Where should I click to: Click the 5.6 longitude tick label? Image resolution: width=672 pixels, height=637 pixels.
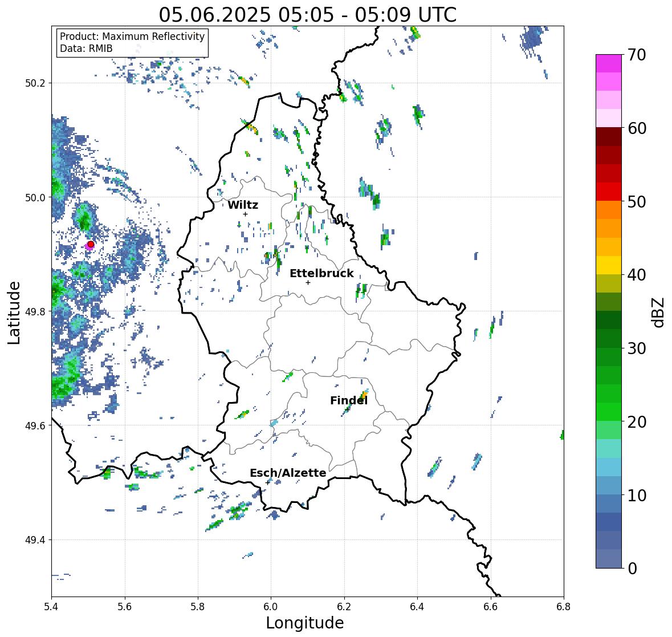click(125, 607)
